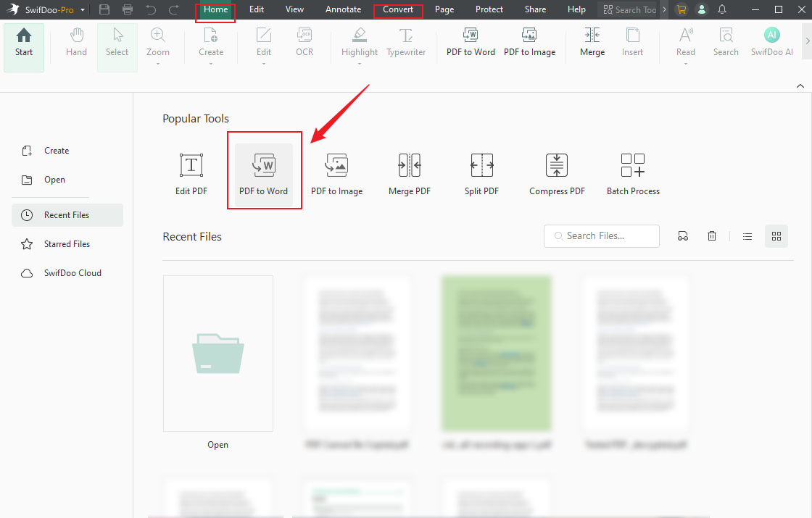Switch to list view layout
Screen dimensions: 812x518
coord(747,236)
